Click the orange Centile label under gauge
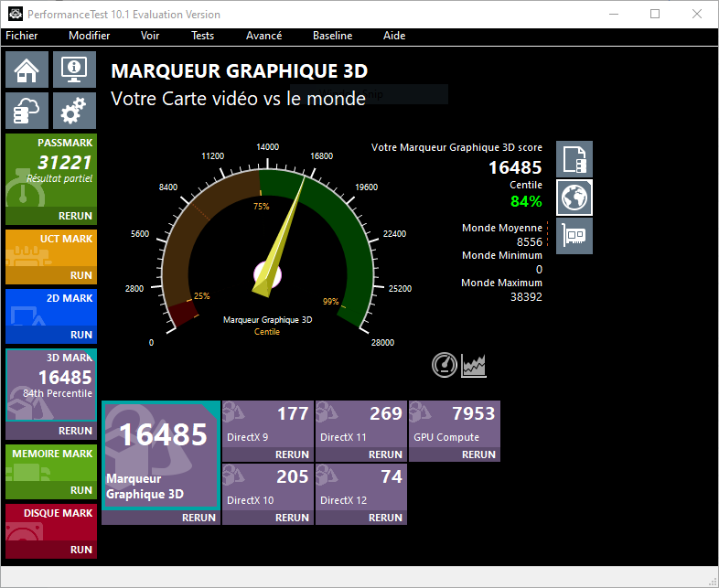Viewport: 719px width, 588px height. pos(267,332)
